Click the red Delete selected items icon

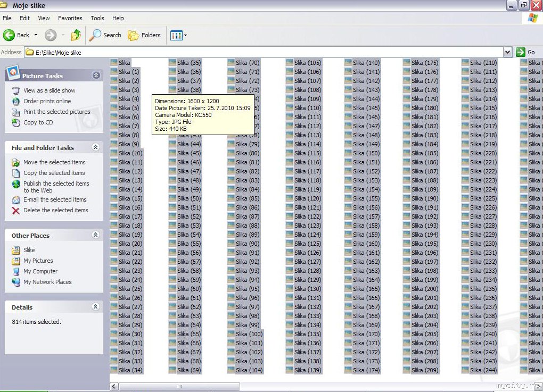16,211
